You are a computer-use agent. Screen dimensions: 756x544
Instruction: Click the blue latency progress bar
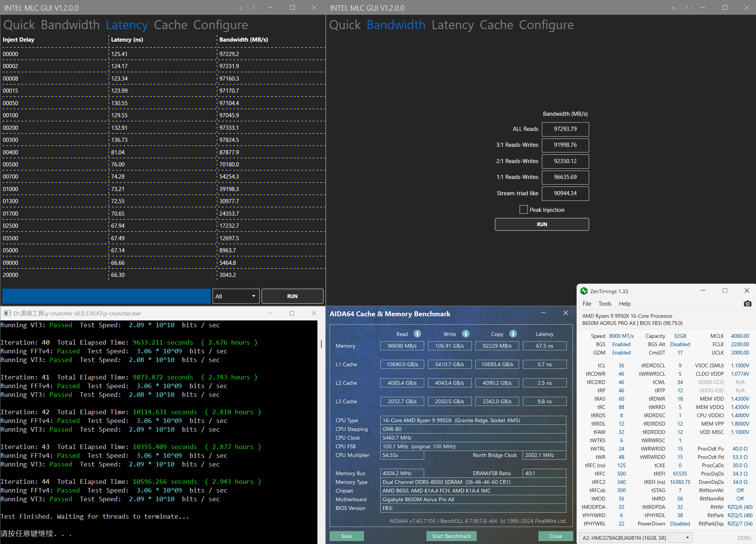(106, 296)
